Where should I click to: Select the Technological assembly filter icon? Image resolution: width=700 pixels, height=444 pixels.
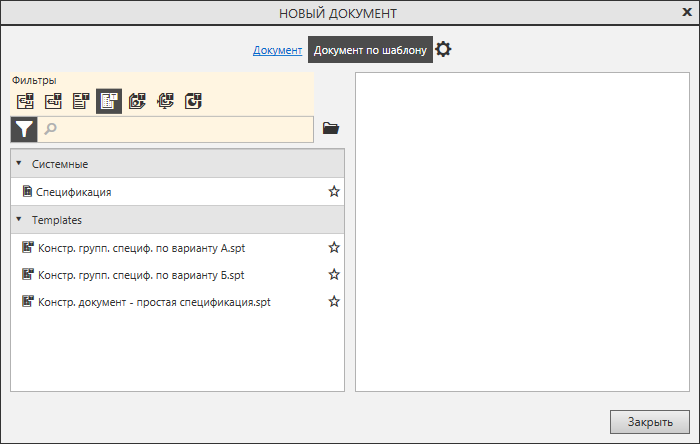pos(165,100)
